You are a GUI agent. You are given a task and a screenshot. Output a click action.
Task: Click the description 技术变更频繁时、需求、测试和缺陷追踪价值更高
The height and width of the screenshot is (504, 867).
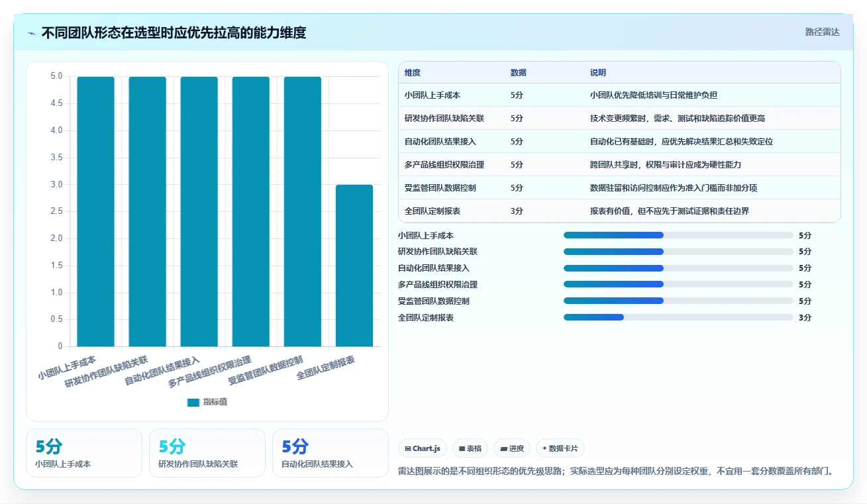coord(678,119)
